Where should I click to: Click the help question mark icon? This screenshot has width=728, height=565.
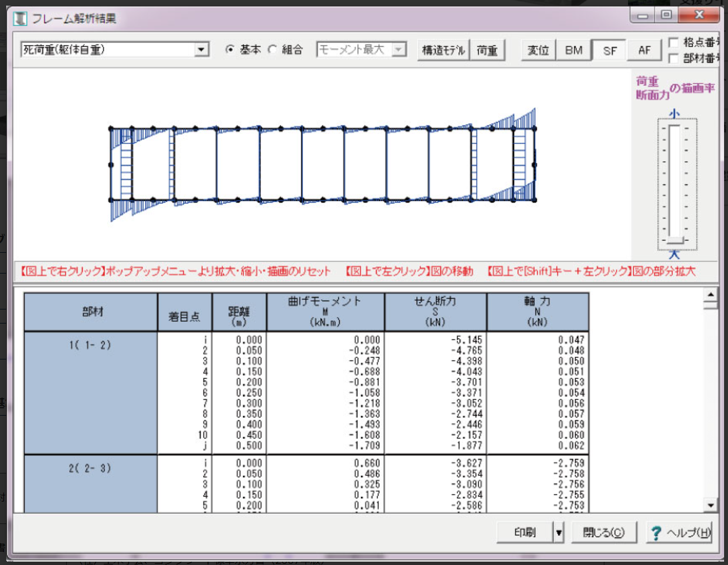point(655,532)
